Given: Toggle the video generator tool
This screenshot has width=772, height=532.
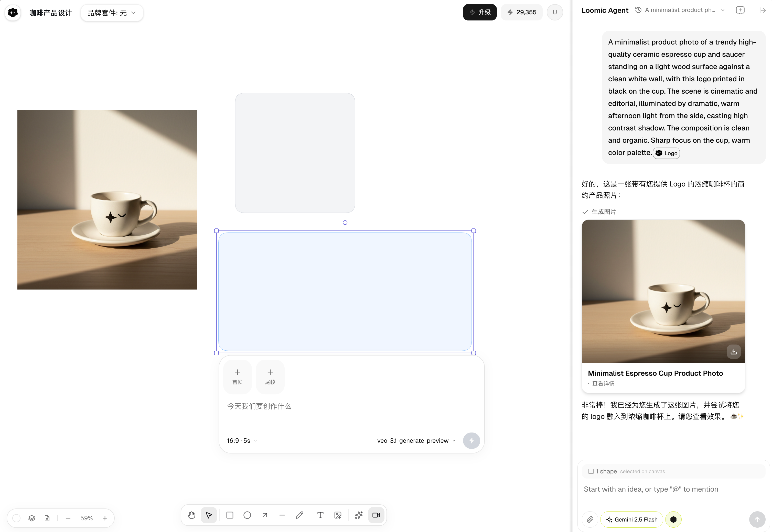Looking at the screenshot, I should (x=376, y=515).
